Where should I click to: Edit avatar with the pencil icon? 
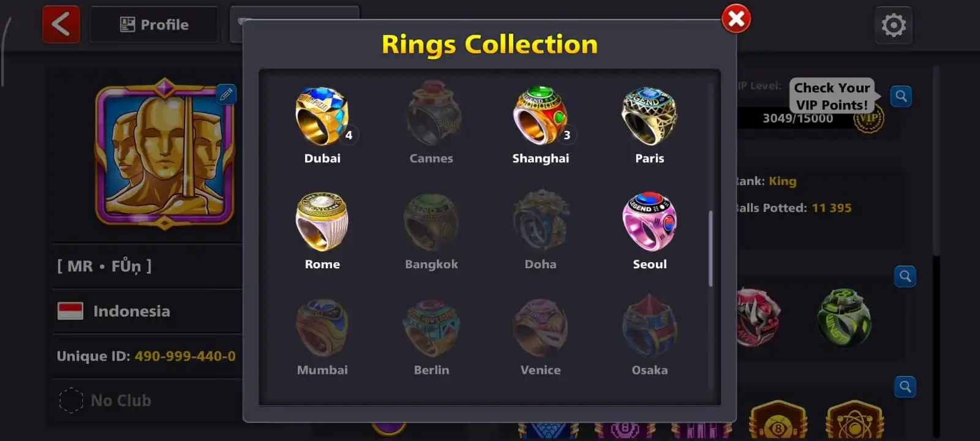(x=226, y=94)
